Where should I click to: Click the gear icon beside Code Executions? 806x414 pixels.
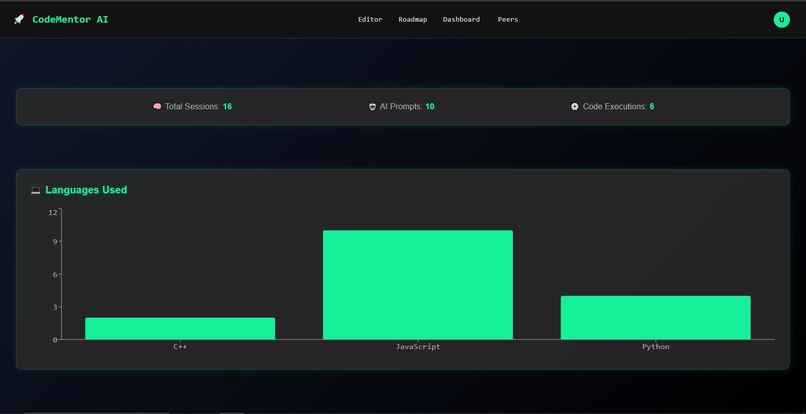click(575, 106)
